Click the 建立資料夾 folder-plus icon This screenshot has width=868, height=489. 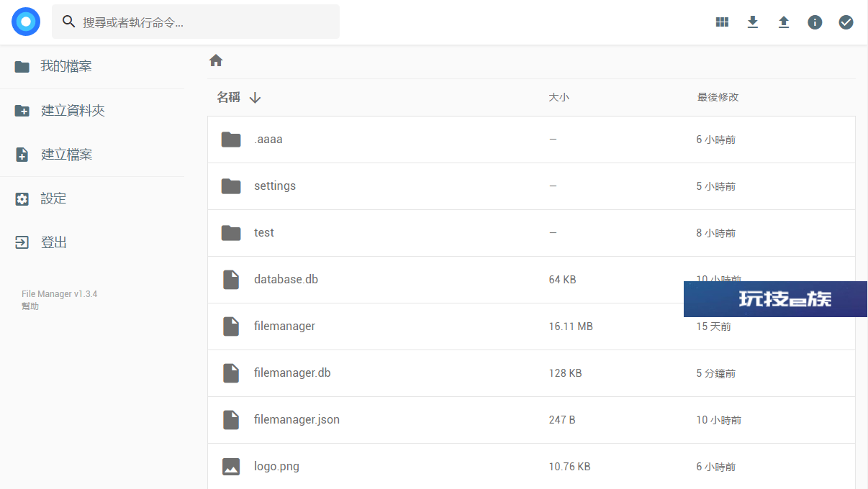pos(22,111)
